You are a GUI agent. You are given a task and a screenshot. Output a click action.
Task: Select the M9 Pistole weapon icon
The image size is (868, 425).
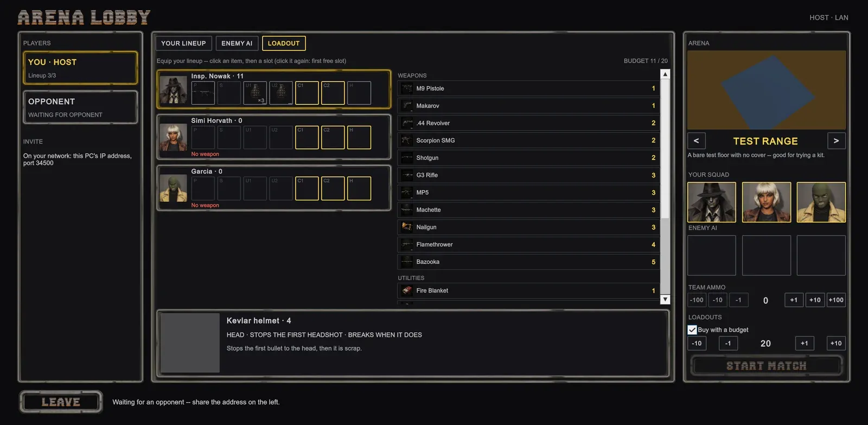[407, 88]
